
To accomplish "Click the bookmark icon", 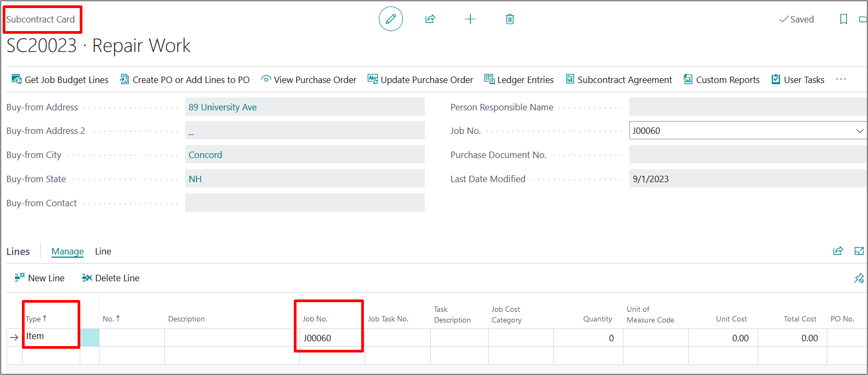I will [x=843, y=19].
